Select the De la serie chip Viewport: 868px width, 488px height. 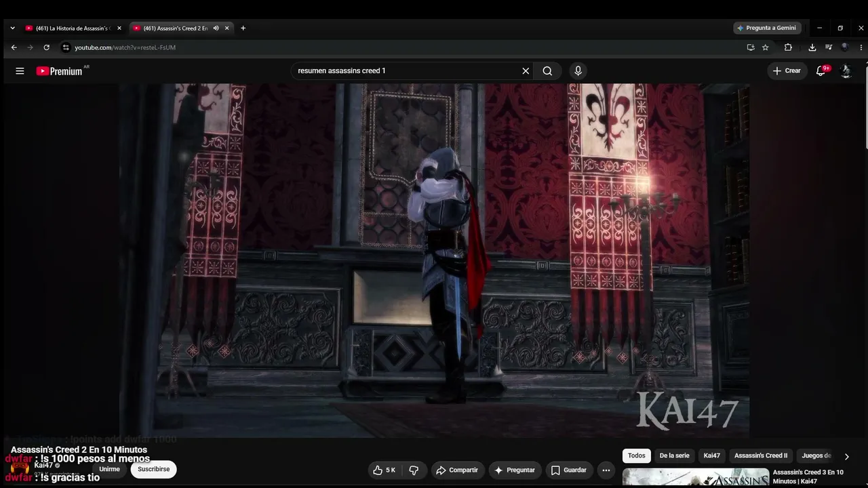[x=674, y=455]
